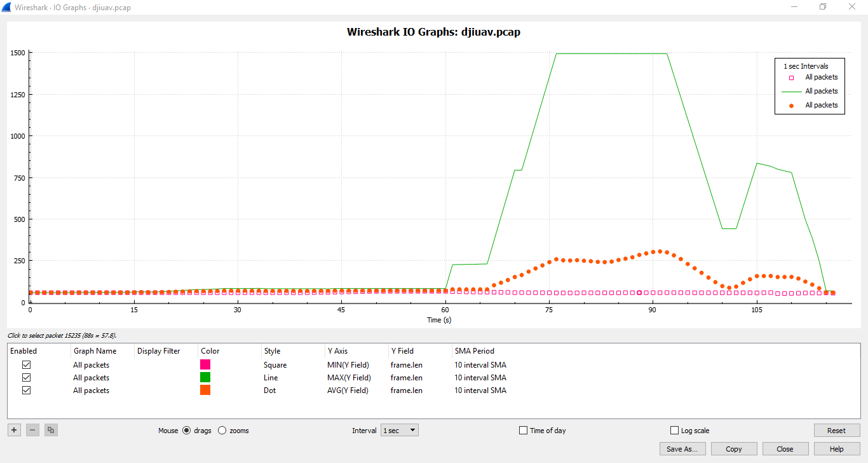
Task: Disable the MAX(Y Field) graph checkbox
Action: 27,378
